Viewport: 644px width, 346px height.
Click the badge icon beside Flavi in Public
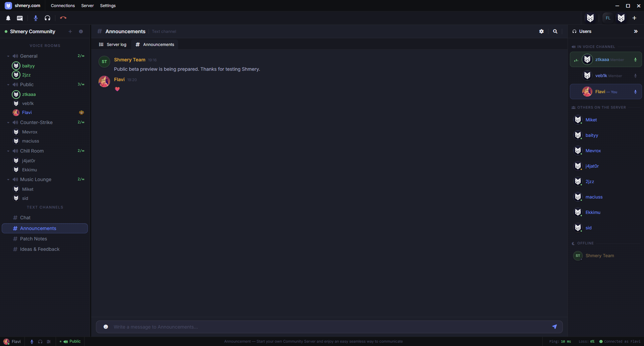coord(82,113)
